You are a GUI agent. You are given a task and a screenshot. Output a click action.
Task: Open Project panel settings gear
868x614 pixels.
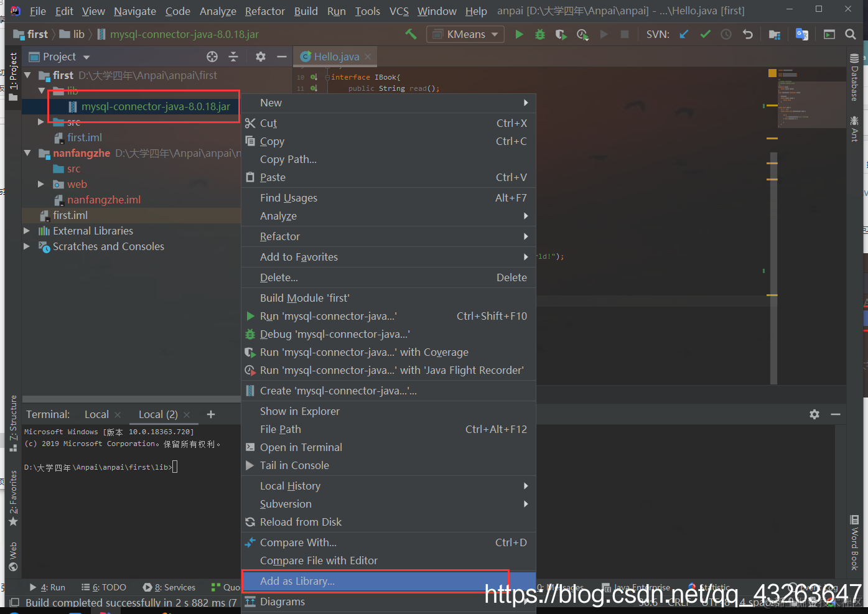point(261,57)
